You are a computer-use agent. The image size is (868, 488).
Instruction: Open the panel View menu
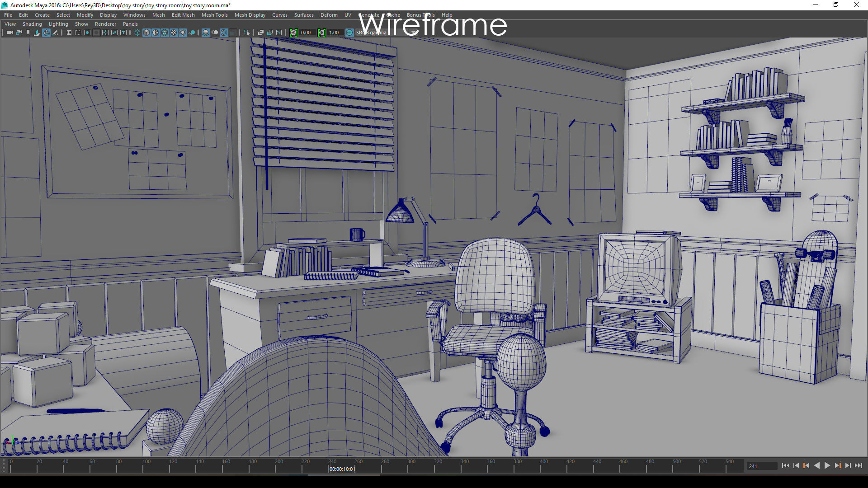(x=10, y=24)
